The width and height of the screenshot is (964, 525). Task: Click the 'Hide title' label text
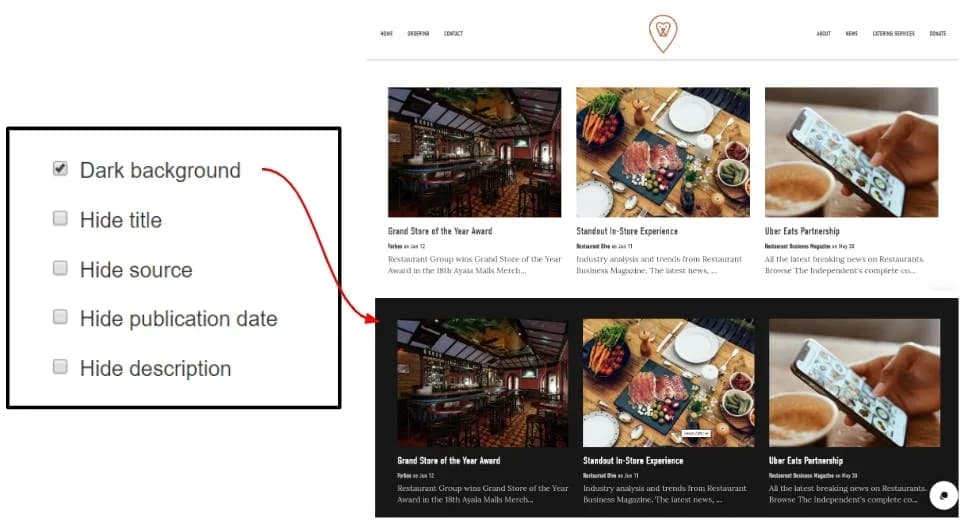[120, 220]
